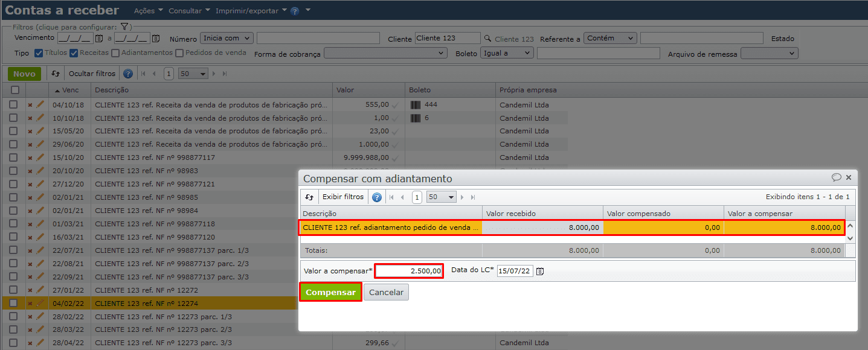Open the Arquivo de remessa dropdown
This screenshot has width=868, height=350.
(x=770, y=53)
